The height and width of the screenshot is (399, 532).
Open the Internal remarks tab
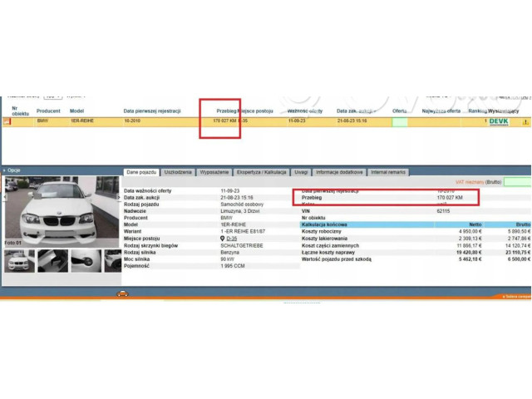[x=388, y=172]
